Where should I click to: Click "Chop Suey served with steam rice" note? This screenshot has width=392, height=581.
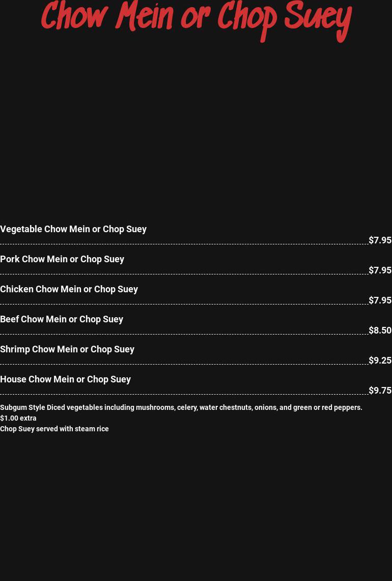tap(54, 429)
